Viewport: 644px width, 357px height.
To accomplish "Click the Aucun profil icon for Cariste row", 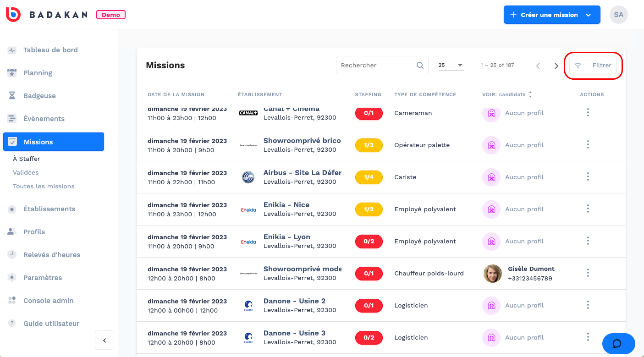I will [491, 177].
